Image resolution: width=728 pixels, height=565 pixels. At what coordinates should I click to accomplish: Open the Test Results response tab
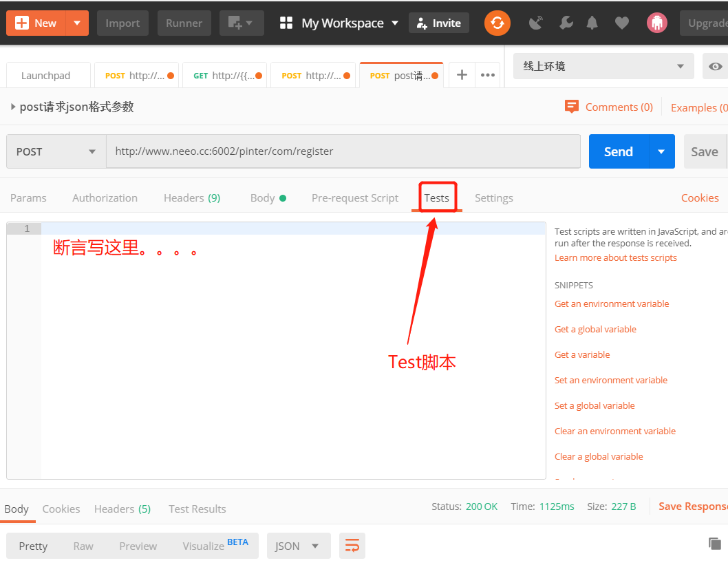pyautogui.click(x=197, y=509)
